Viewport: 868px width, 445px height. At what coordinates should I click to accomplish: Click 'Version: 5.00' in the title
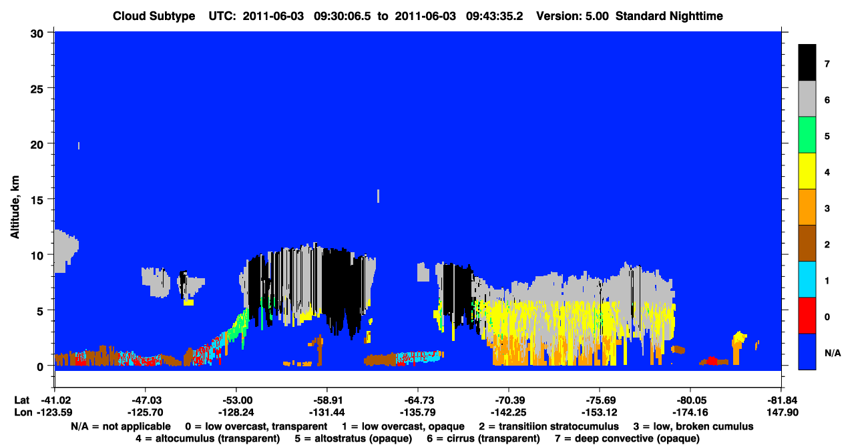572,16
